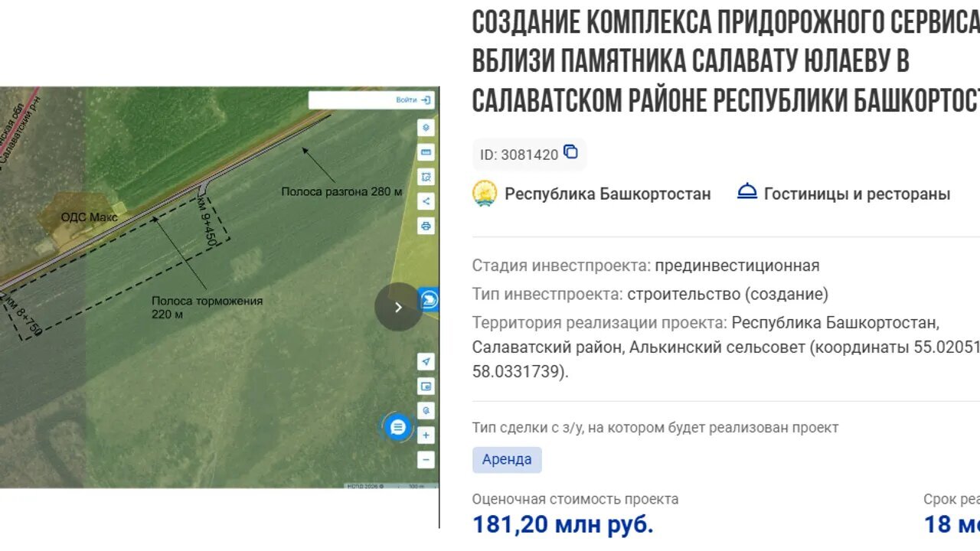Click the ID: 3081420 text
This screenshot has width=980, height=551.
519,155
